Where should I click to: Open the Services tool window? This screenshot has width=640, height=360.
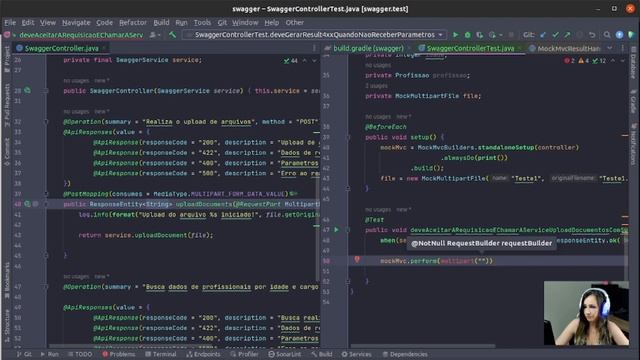pos(357,354)
